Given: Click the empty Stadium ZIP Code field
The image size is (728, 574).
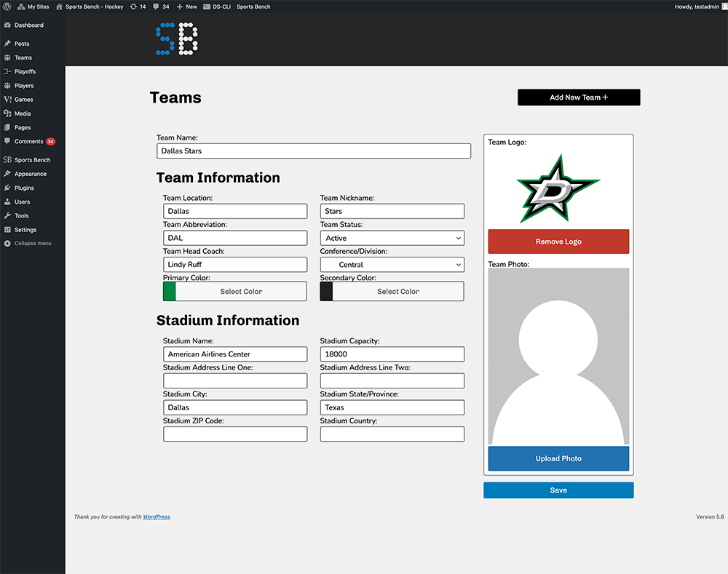Looking at the screenshot, I should tap(235, 434).
